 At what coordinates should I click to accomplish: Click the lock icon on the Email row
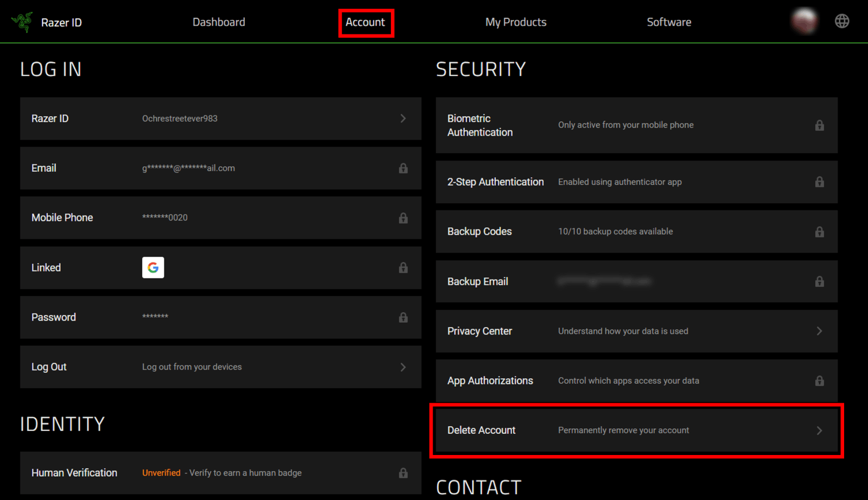pyautogui.click(x=403, y=168)
